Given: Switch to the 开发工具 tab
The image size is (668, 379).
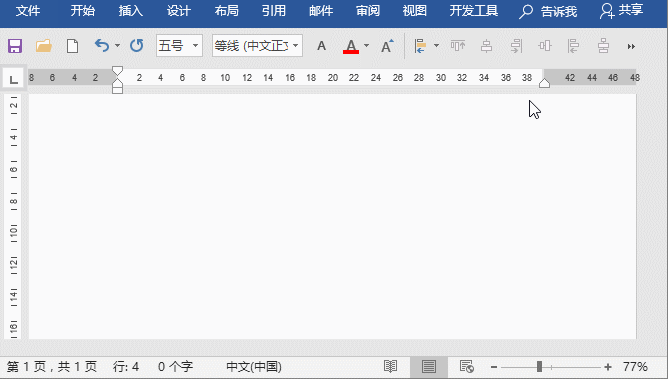Looking at the screenshot, I should pos(474,11).
